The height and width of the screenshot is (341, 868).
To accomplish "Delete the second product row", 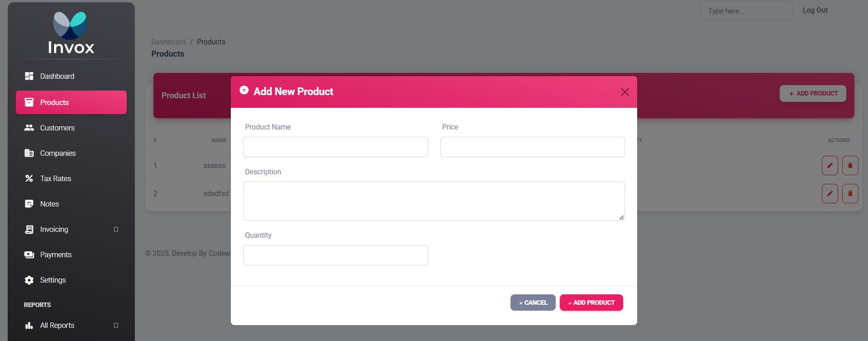I will [850, 193].
